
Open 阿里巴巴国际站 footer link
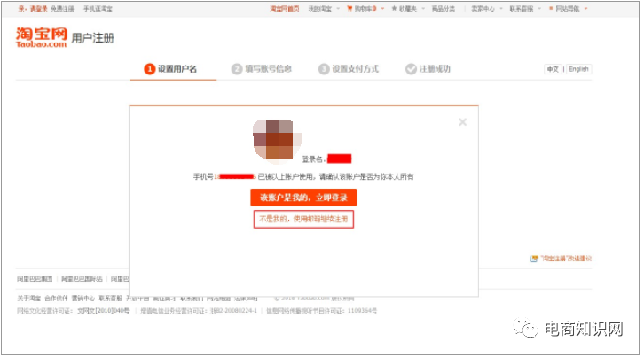(x=82, y=279)
